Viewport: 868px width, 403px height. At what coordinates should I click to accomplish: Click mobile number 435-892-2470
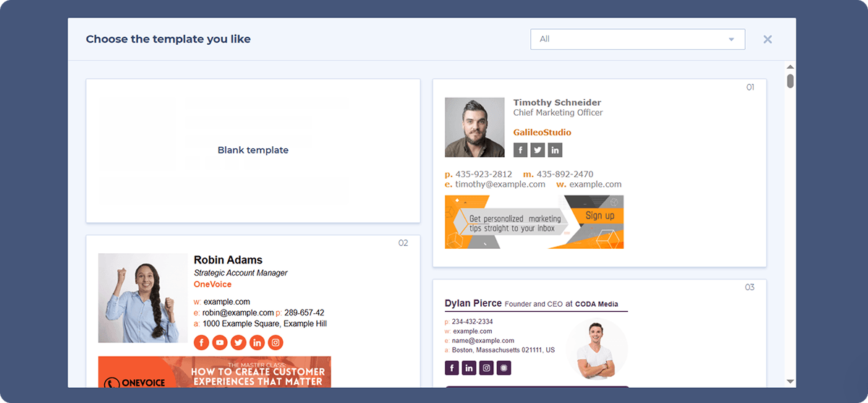pos(565,174)
